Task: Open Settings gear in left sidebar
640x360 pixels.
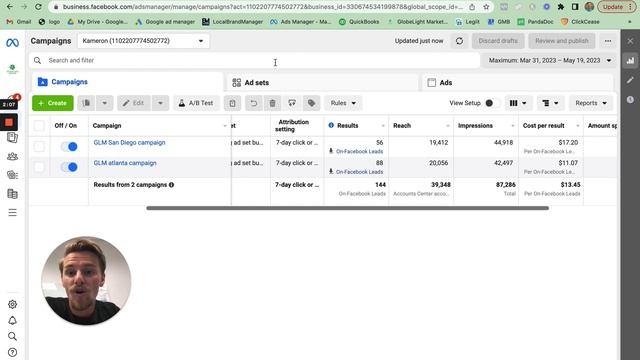Action: [x=12, y=304]
